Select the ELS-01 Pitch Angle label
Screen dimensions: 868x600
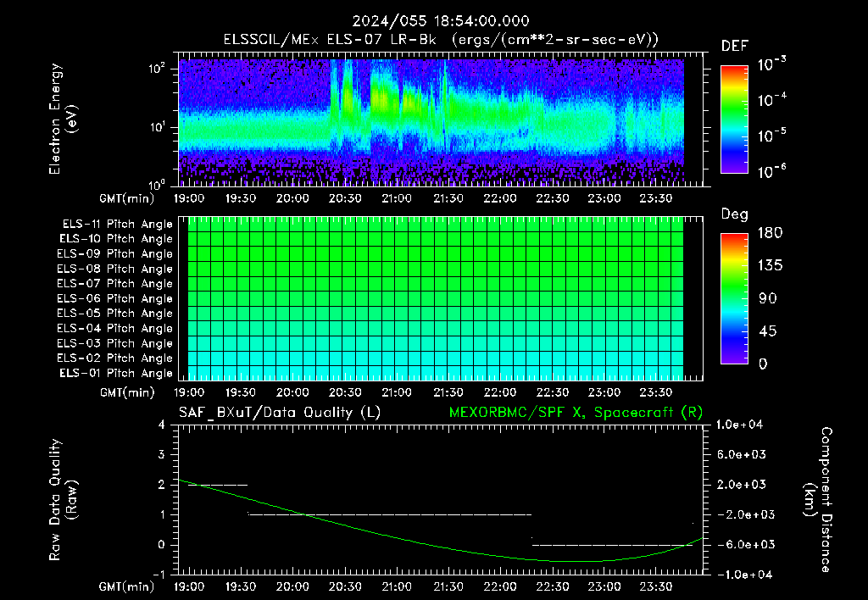point(116,373)
